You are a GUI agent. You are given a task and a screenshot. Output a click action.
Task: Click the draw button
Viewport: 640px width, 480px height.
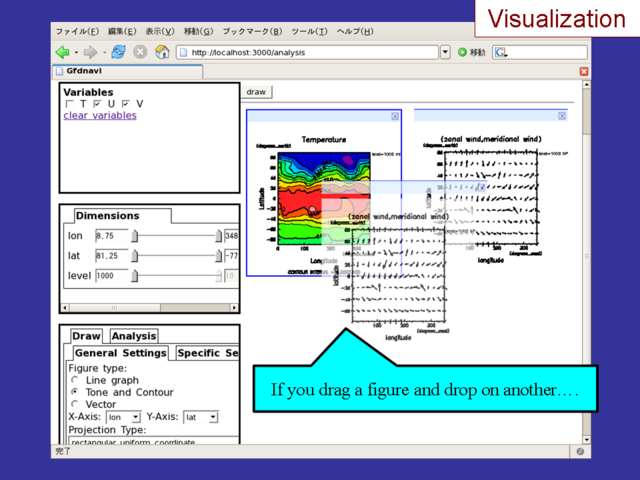(x=256, y=92)
